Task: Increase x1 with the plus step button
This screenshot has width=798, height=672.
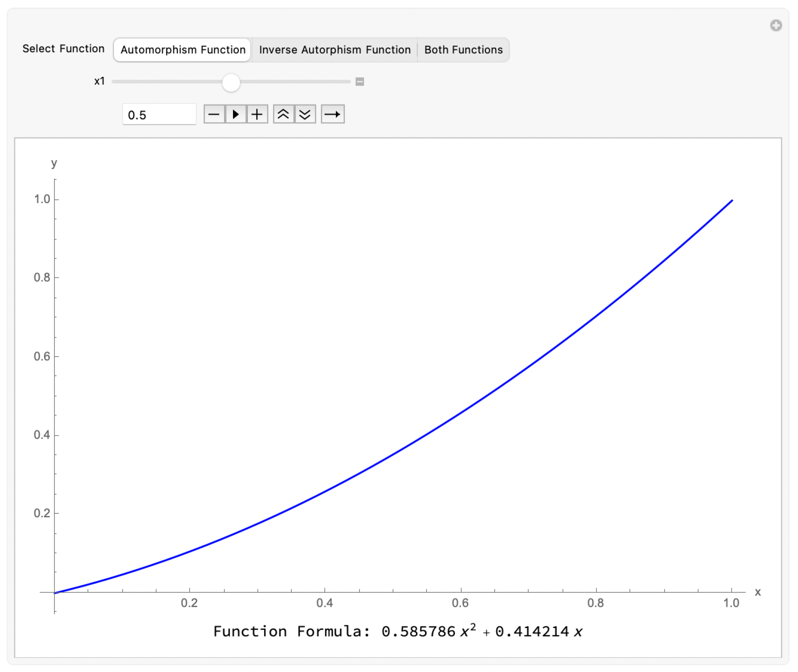Action: [257, 114]
